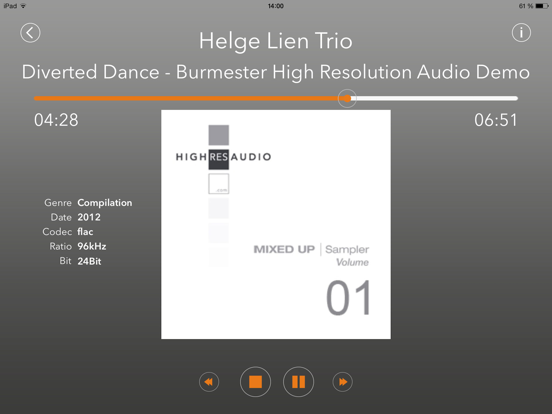Click the played orange progress section
This screenshot has height=414, width=552.
coord(186,99)
